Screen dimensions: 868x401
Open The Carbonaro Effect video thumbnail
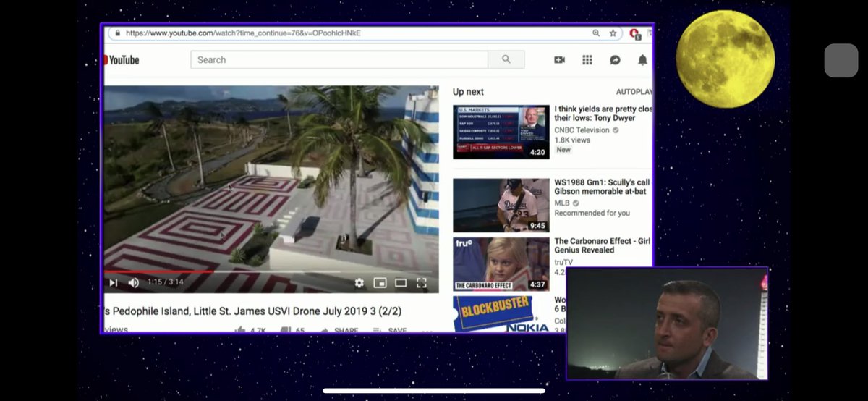(501, 264)
